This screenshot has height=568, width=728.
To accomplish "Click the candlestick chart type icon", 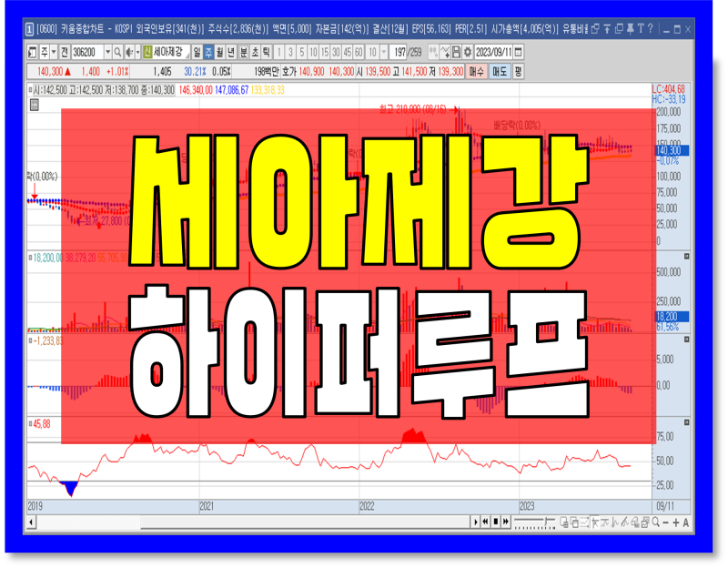I will [x=433, y=52].
